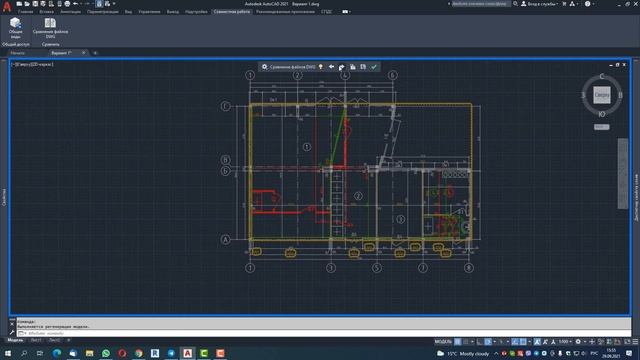Image resolution: width=640 pixels, height=360 pixels.
Task: Switch to the Лист1 layout tab
Action: click(x=36, y=340)
